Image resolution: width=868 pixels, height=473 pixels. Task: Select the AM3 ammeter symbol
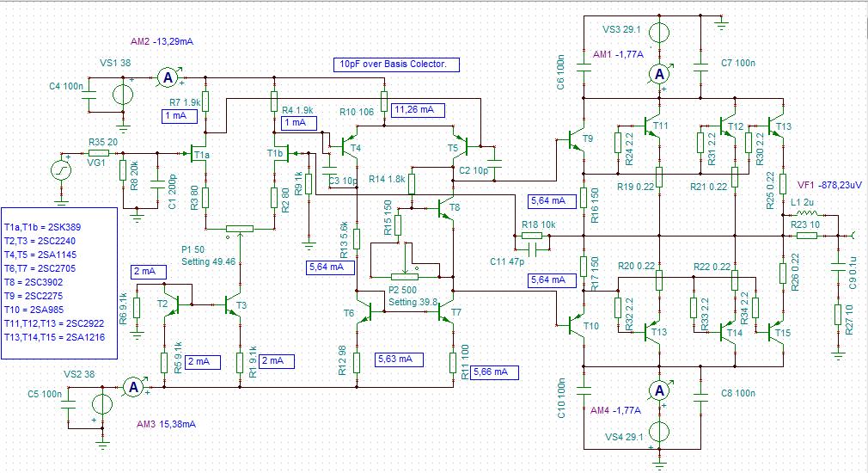[133, 387]
